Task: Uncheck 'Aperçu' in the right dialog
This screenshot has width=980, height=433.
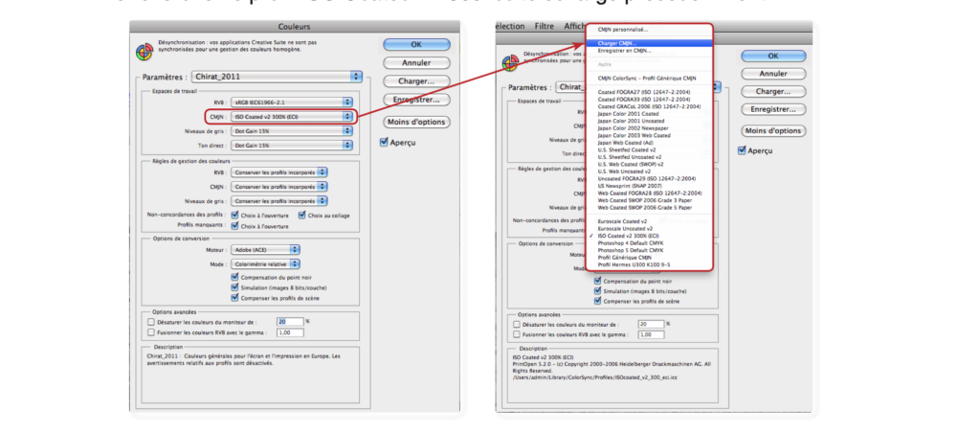Action: 740,150
